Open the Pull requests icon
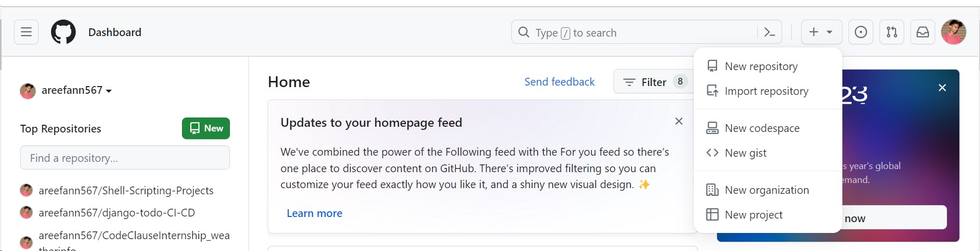The height and width of the screenshot is (251, 980). point(892,32)
